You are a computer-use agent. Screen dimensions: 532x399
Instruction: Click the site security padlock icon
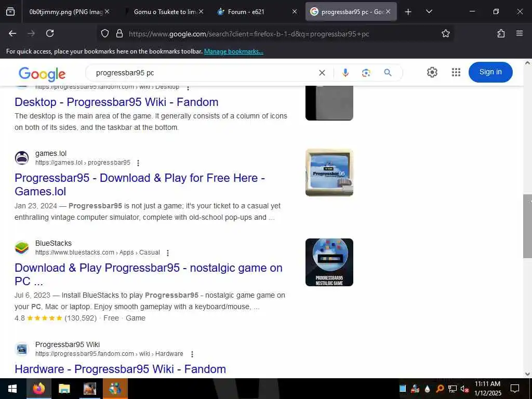click(119, 33)
